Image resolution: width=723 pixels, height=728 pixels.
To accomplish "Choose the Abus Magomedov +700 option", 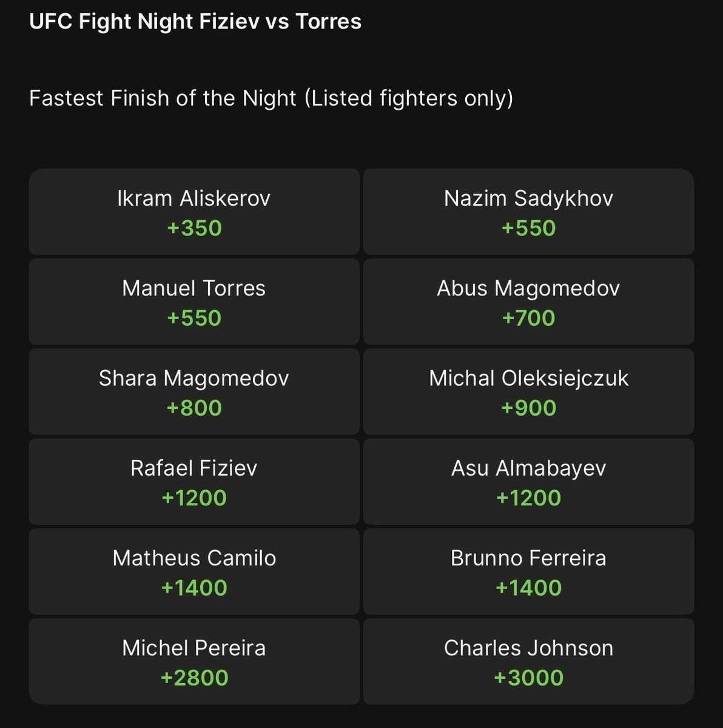I will point(528,302).
